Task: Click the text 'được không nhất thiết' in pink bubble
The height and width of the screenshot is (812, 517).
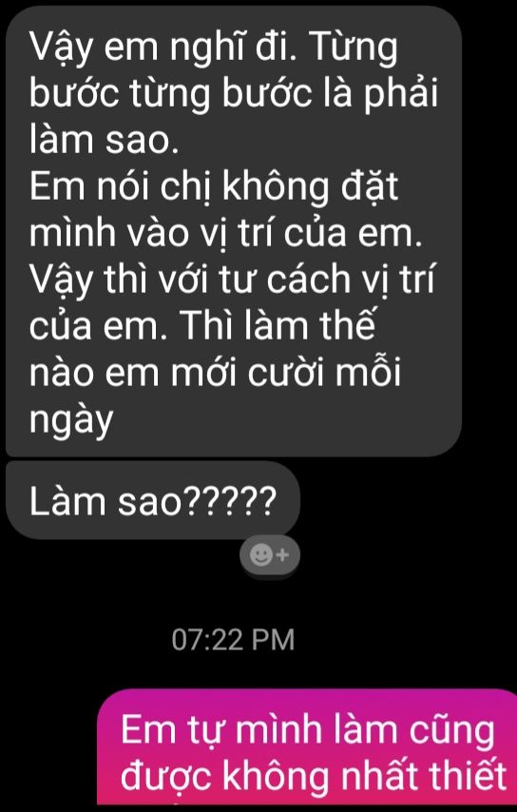Action: 314,775
